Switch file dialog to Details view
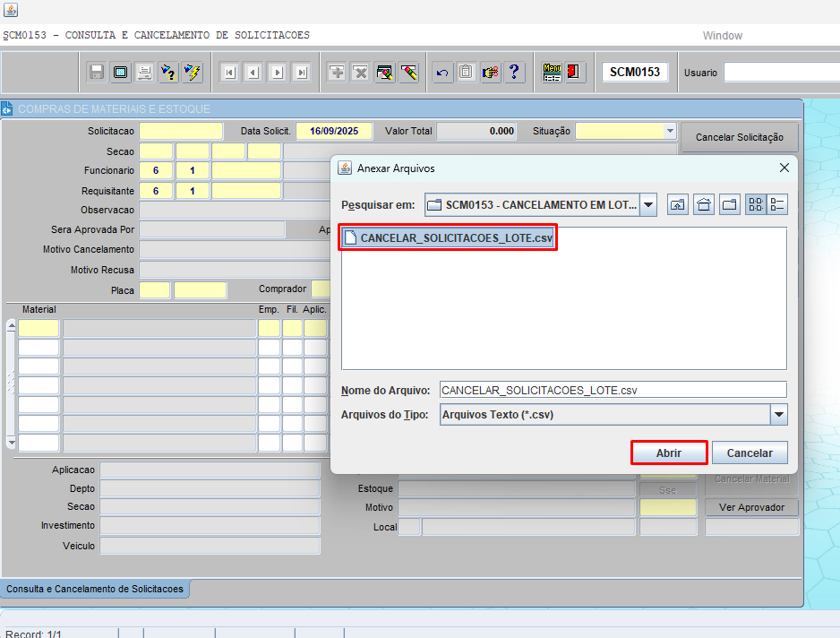 tap(777, 204)
